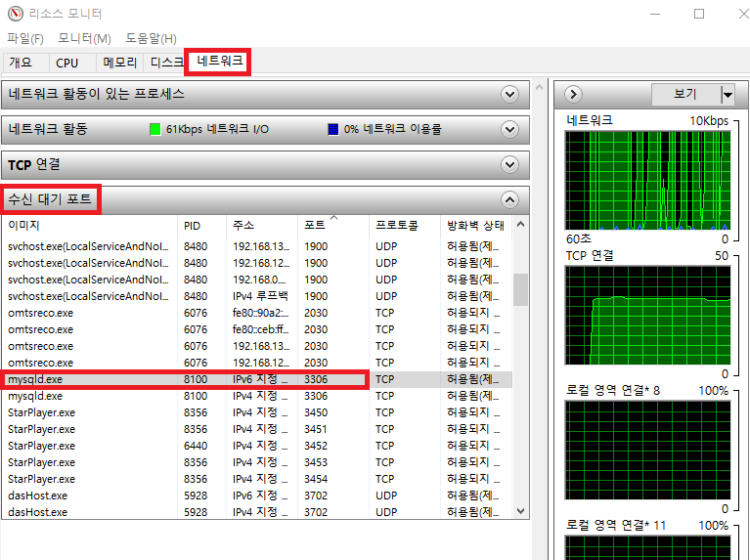Select StarPlayer.exe row with port 3454
Viewport: 750px width, 560px height.
click(257, 479)
